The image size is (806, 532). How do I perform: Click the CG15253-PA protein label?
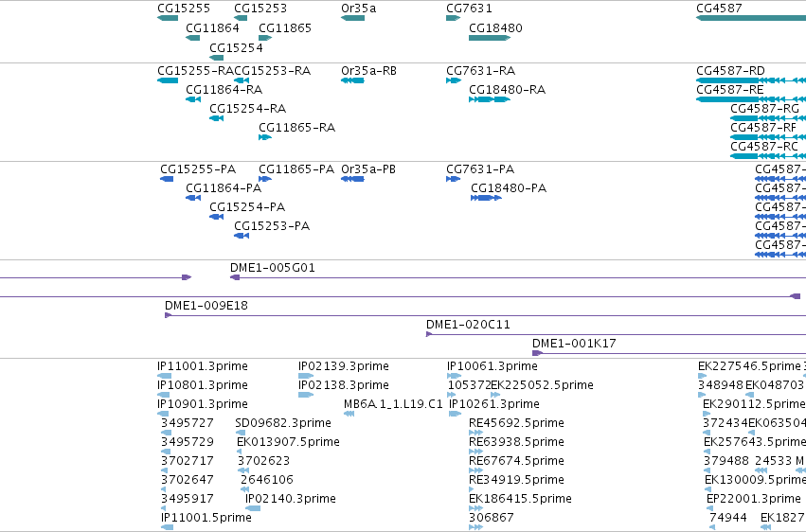point(272,226)
